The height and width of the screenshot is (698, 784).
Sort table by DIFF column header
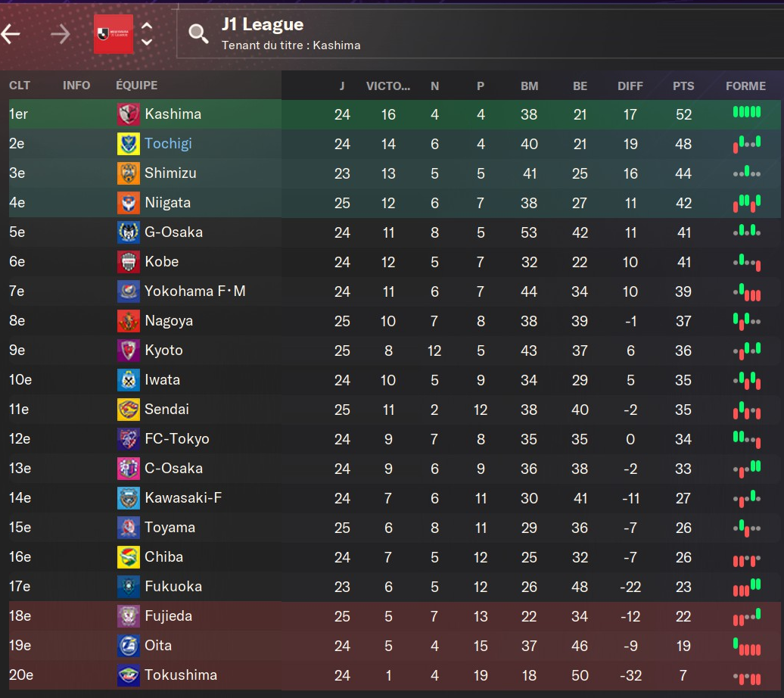[630, 86]
